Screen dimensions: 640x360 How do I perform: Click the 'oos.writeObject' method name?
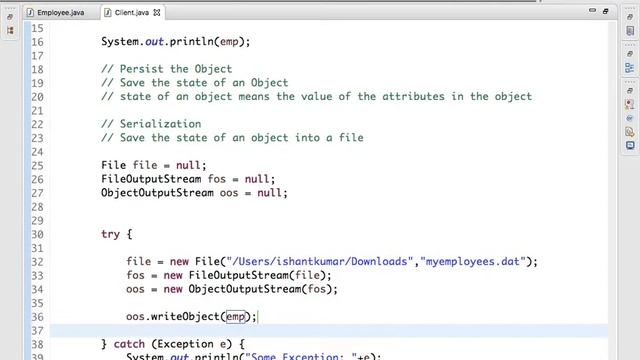[x=173, y=317]
